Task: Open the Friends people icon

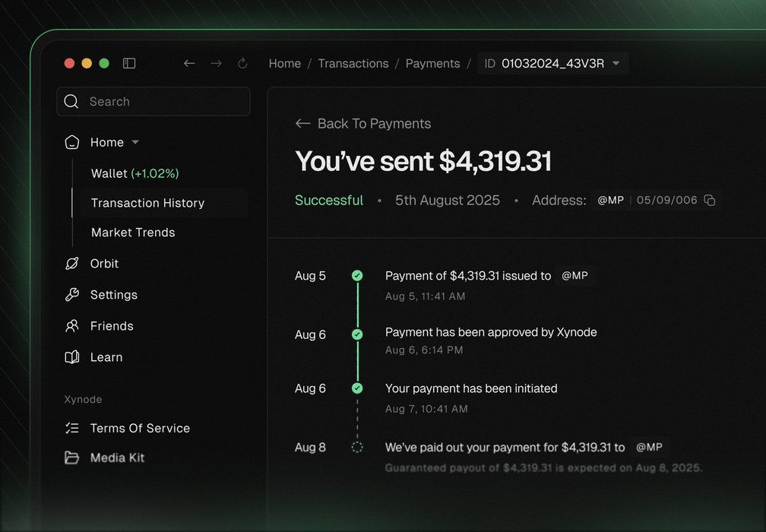Action: coord(71,326)
